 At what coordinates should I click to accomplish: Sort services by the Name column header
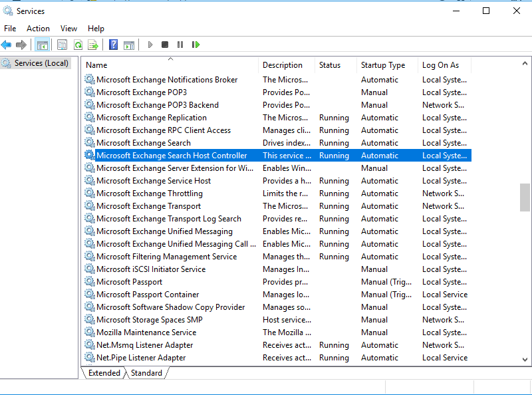point(170,65)
